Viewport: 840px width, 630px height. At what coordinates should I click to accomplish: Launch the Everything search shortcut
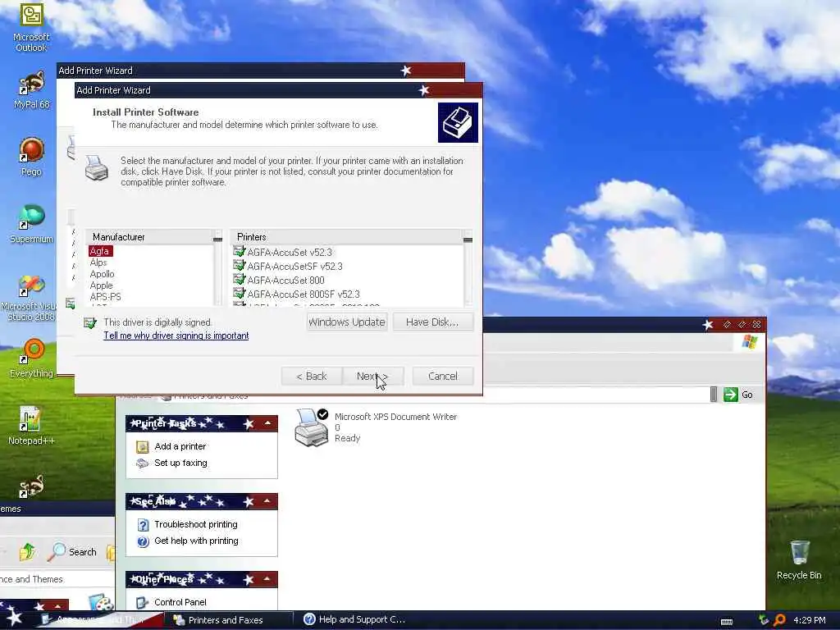point(31,358)
